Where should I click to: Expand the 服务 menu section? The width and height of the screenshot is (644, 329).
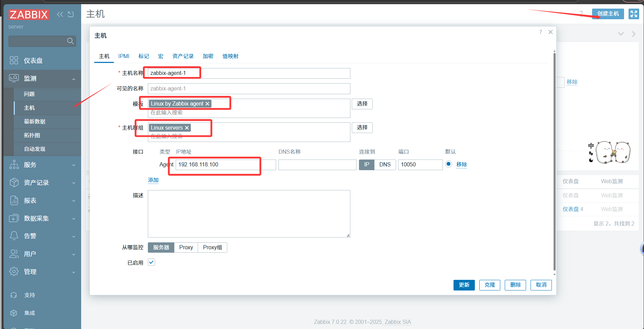(74, 165)
